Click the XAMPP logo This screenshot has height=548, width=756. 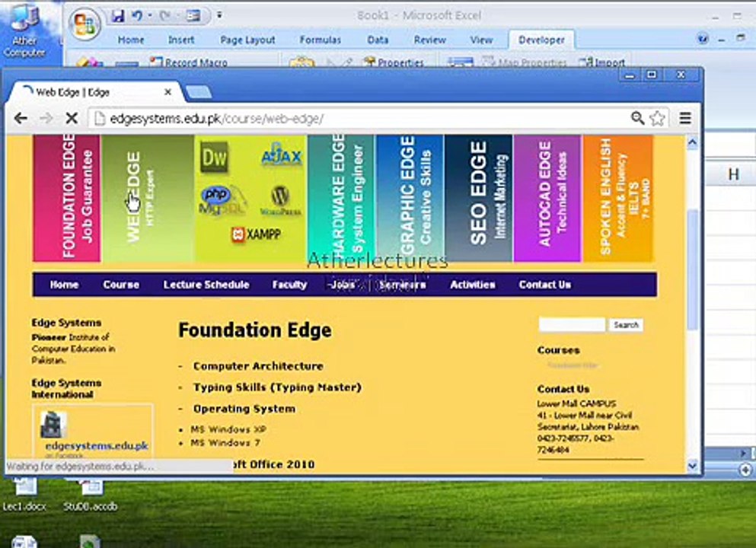pos(256,234)
